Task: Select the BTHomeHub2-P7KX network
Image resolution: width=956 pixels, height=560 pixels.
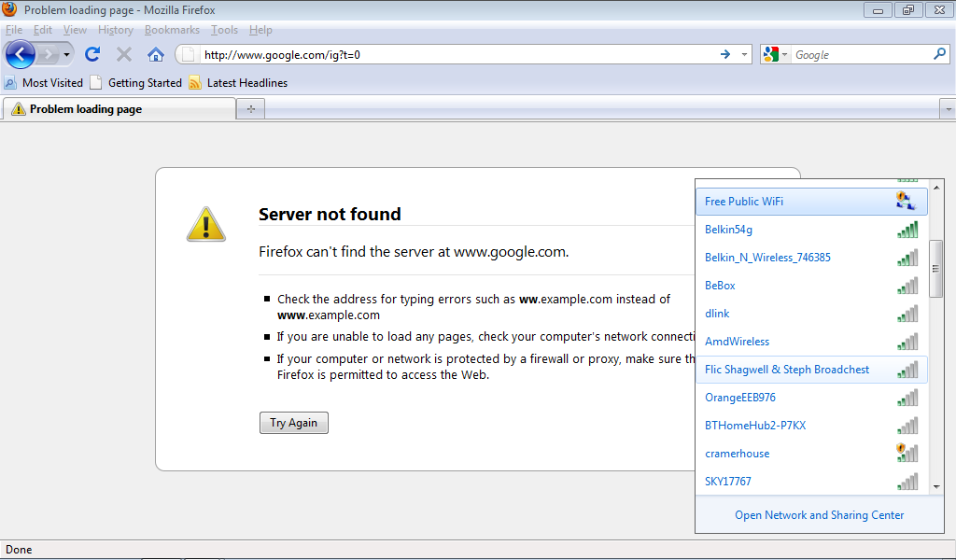Action: coord(811,426)
